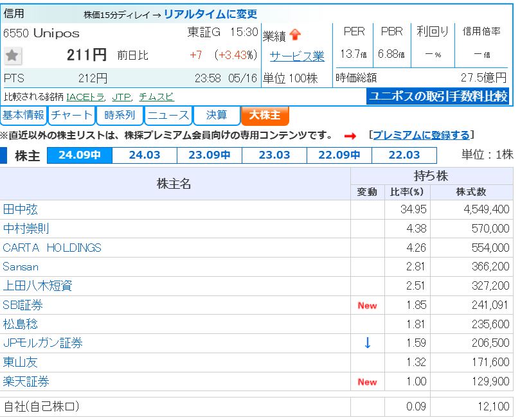Open shareholder JPモルガン証券
The height and width of the screenshot is (420, 520).
pos(43,343)
